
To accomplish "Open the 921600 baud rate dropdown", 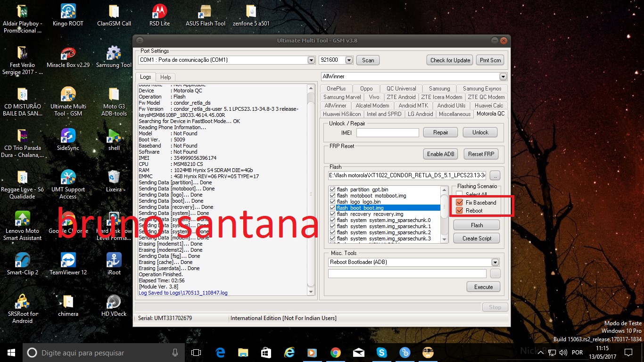I will tap(349, 60).
